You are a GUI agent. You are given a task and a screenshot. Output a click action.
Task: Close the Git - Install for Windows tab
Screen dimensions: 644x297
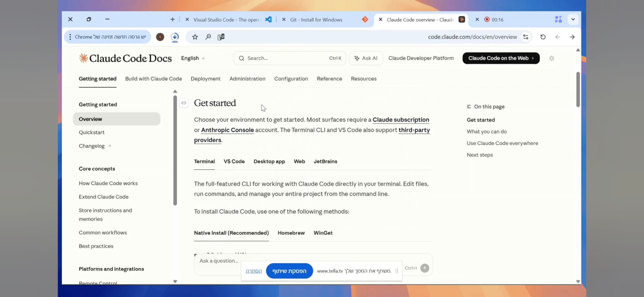point(284,19)
